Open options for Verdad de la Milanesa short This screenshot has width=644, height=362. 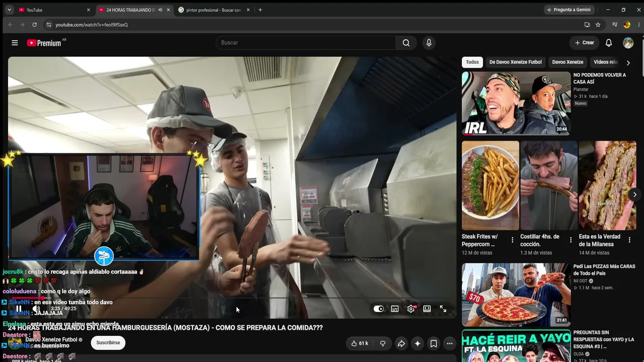pos(629,240)
